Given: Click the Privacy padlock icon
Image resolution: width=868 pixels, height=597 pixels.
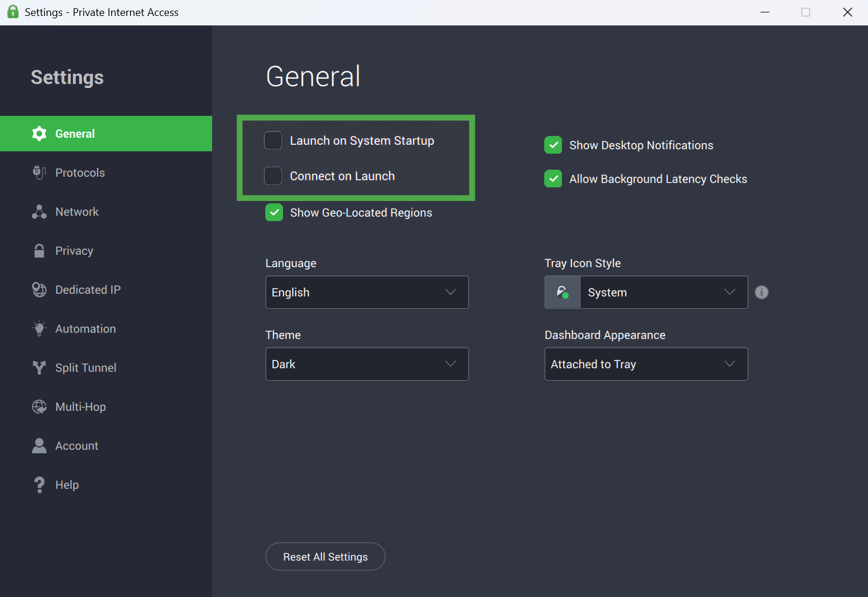Looking at the screenshot, I should pyautogui.click(x=39, y=251).
